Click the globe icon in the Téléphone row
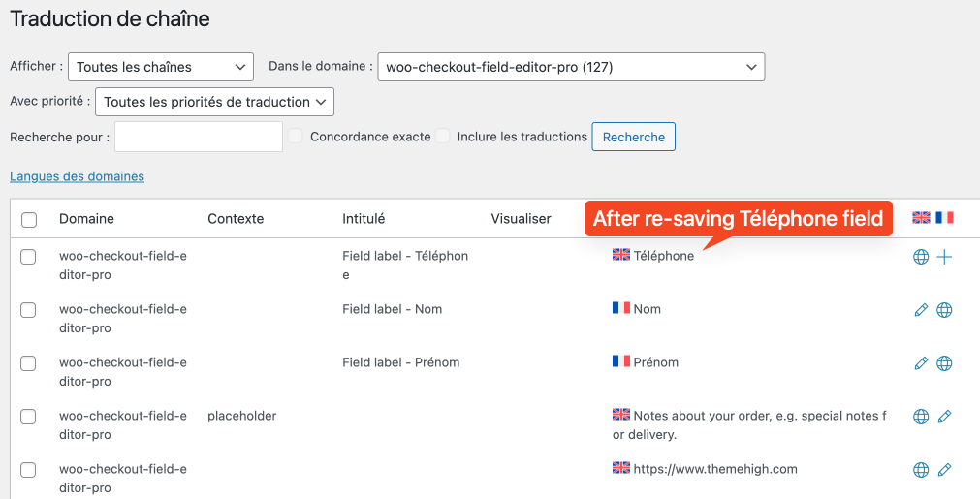980x499 pixels. (x=921, y=257)
